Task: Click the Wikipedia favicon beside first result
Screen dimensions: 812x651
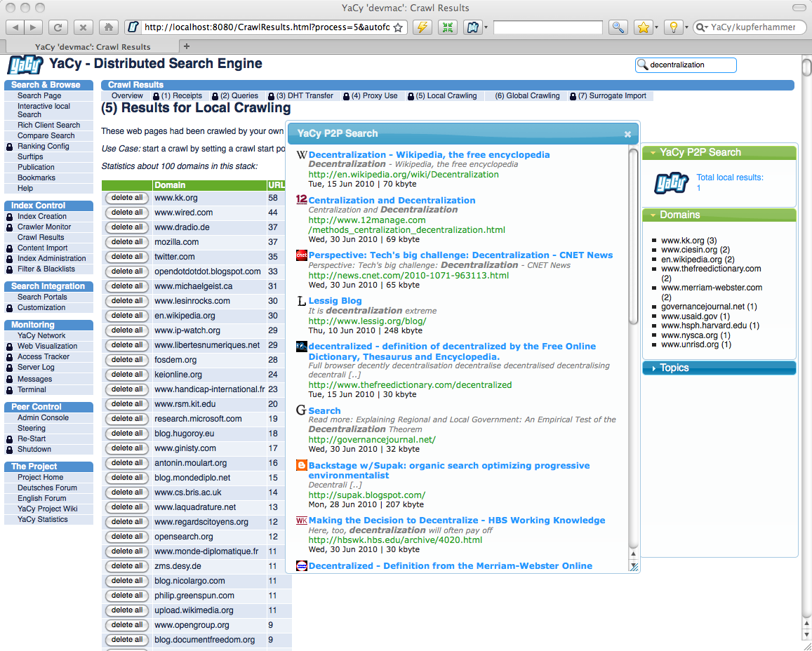Action: click(302, 155)
